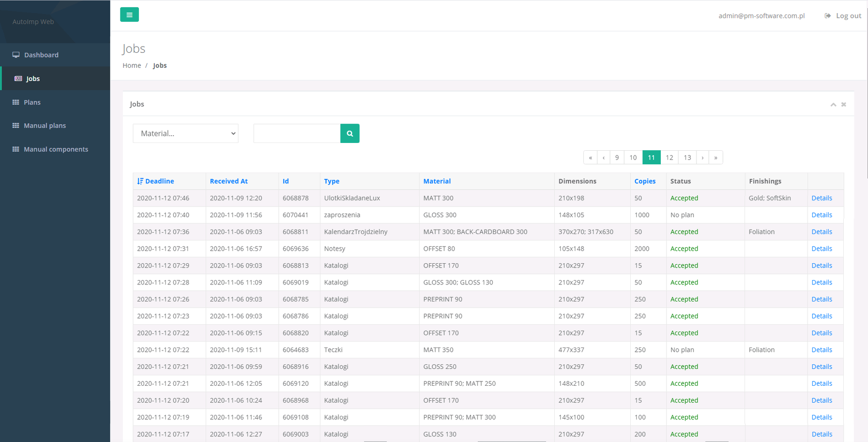Open Dashboard from the sidebar
Screen dimensions: 868x442
(41, 55)
